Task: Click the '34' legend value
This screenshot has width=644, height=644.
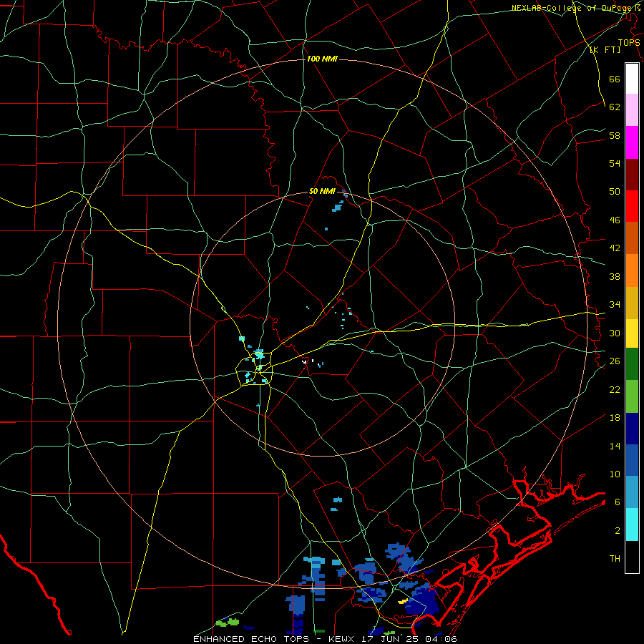Action: pos(615,305)
